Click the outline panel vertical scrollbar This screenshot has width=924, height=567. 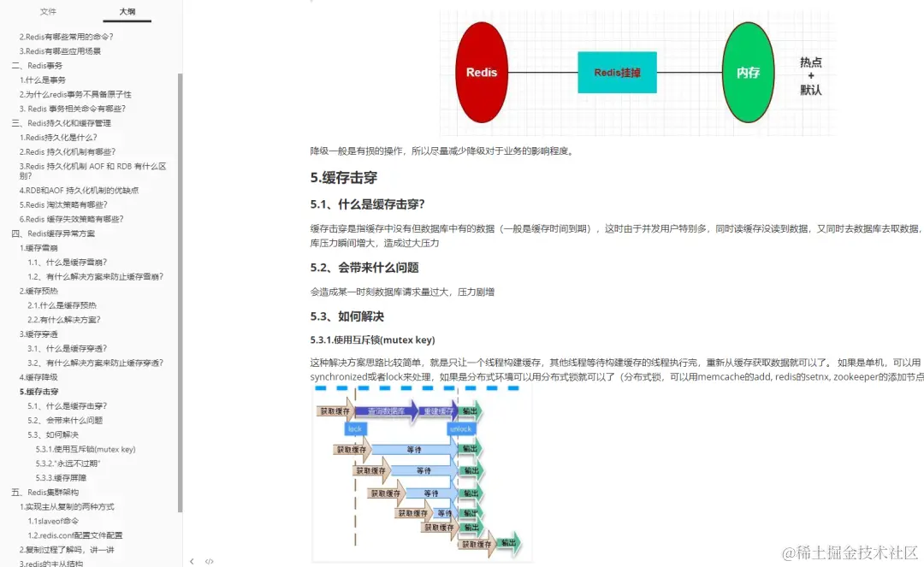tap(180, 292)
